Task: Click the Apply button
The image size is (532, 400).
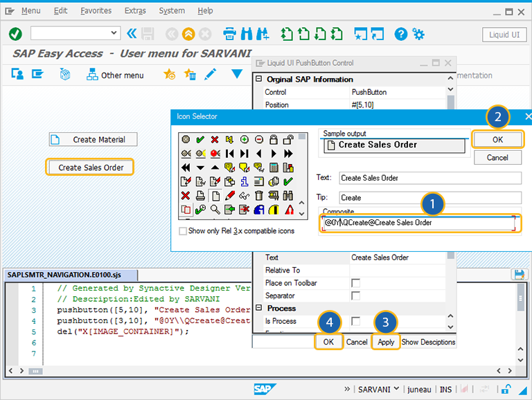Action: pos(386,342)
